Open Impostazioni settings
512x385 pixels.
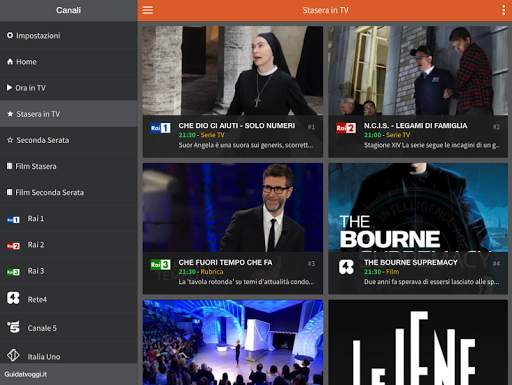point(68,35)
